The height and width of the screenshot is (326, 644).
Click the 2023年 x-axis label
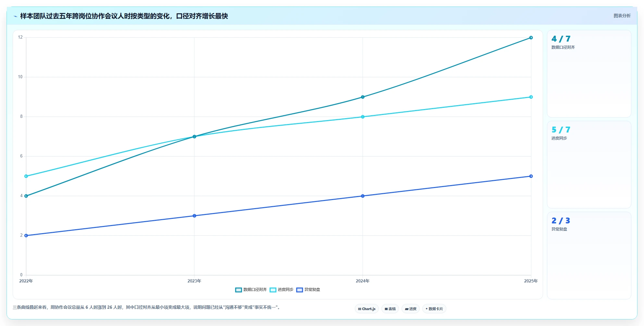[194, 281]
